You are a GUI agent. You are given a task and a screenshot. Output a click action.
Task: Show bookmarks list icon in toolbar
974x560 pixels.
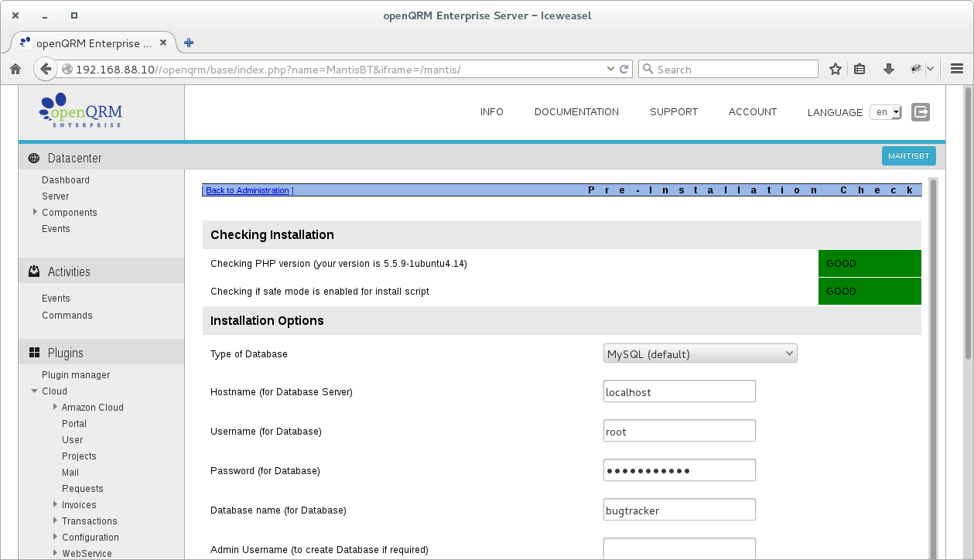pyautogui.click(x=860, y=69)
